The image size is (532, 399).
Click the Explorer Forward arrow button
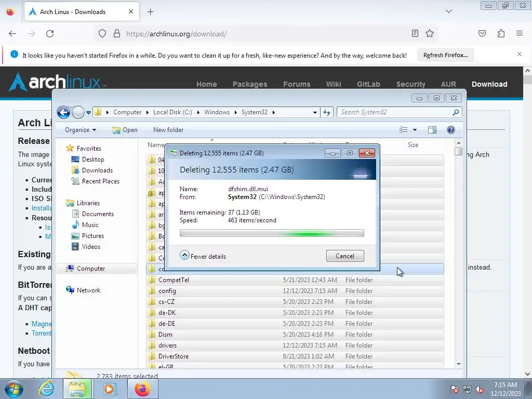click(78, 112)
